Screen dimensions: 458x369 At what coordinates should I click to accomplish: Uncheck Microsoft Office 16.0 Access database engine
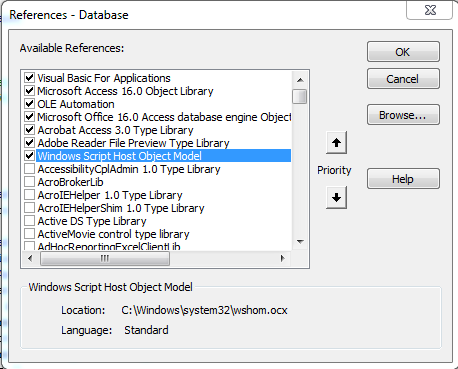coord(29,117)
